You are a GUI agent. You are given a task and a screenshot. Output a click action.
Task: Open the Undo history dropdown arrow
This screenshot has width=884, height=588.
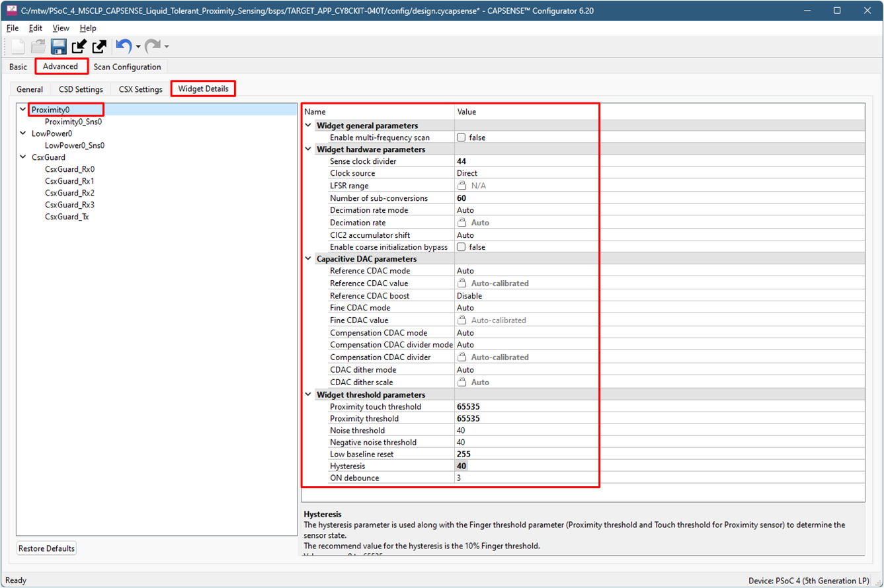pyautogui.click(x=138, y=47)
